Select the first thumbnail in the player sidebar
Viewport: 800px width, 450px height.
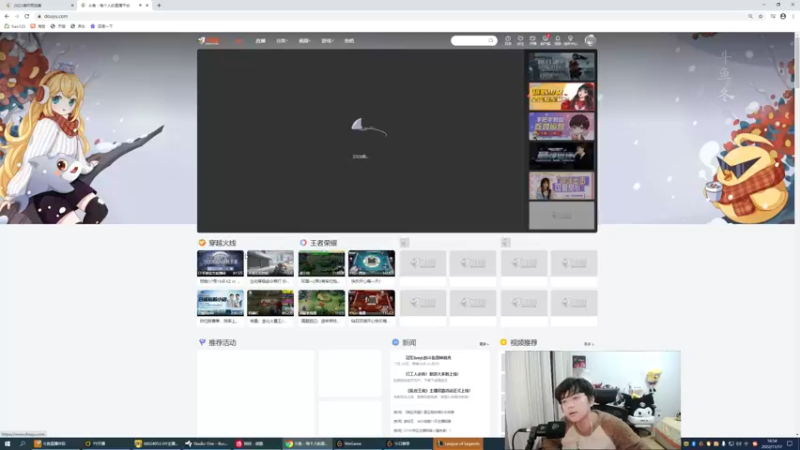(561, 66)
